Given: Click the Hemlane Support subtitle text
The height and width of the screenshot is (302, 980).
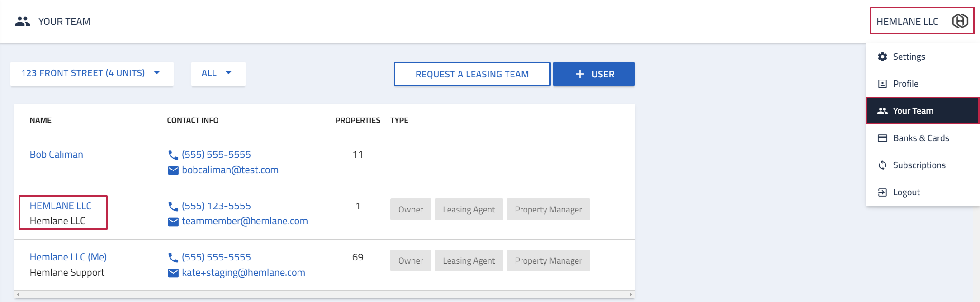Looking at the screenshot, I should tap(67, 273).
